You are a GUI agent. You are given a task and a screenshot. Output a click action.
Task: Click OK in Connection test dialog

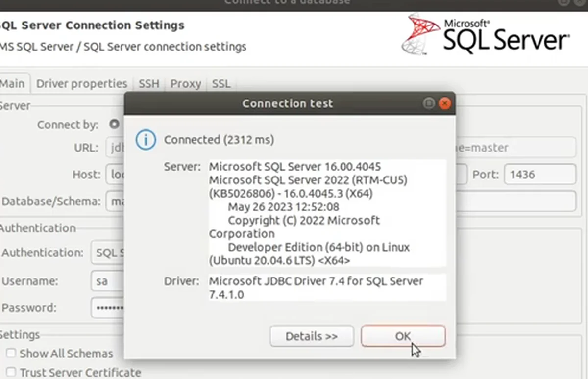[403, 336]
